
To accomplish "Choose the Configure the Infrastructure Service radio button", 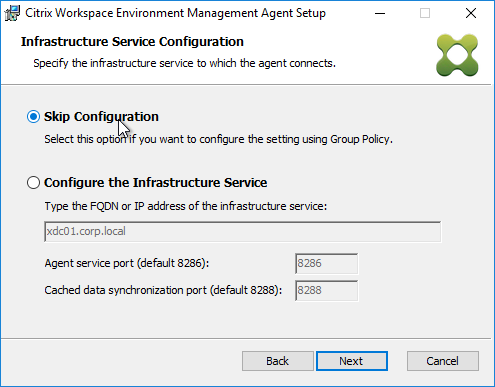I will pyautogui.click(x=33, y=183).
